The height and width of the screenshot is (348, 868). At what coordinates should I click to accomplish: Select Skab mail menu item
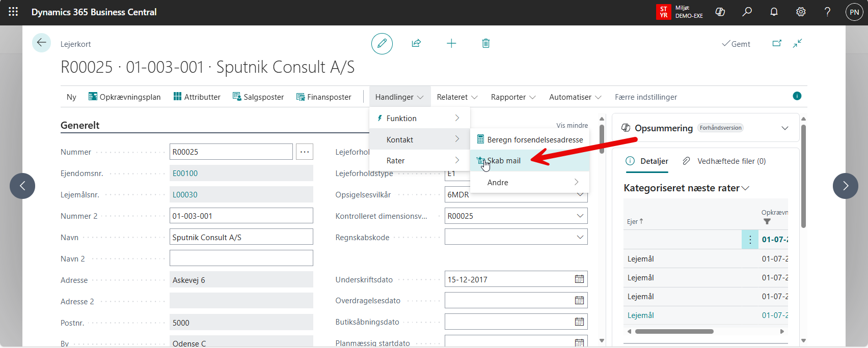[530, 161]
